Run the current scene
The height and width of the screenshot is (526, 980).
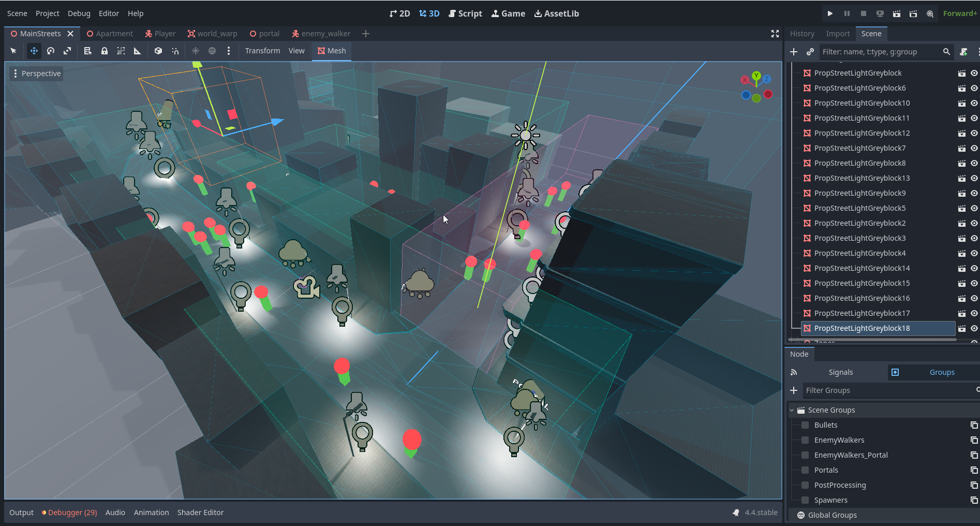click(897, 13)
